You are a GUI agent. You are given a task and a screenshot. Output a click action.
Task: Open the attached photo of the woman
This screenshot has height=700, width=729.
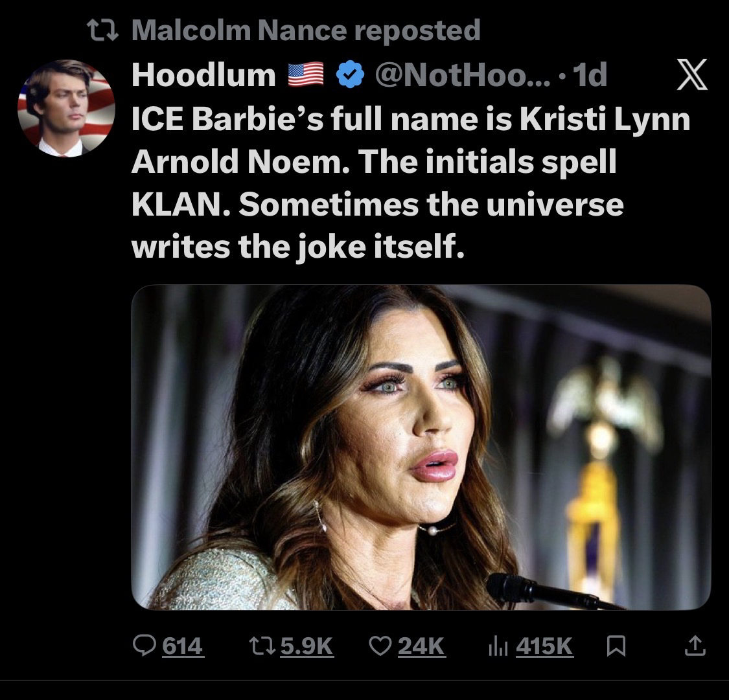pos(421,447)
